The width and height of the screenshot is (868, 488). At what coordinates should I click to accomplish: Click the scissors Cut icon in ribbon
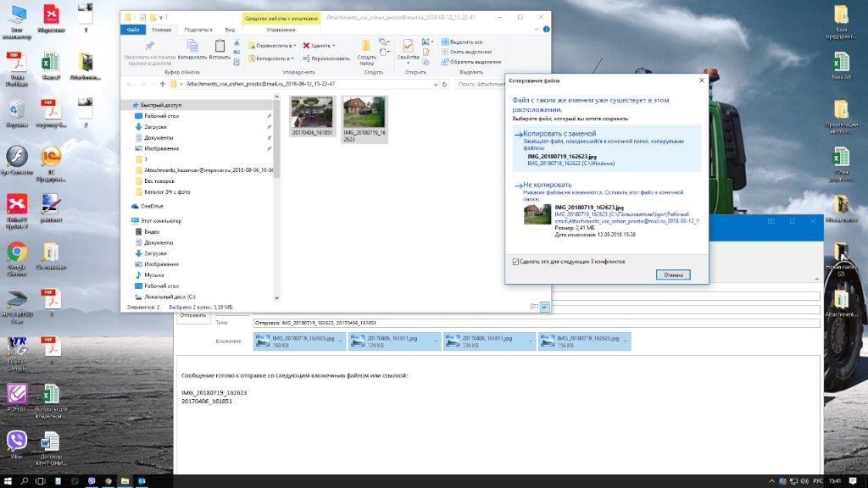pyautogui.click(x=237, y=42)
